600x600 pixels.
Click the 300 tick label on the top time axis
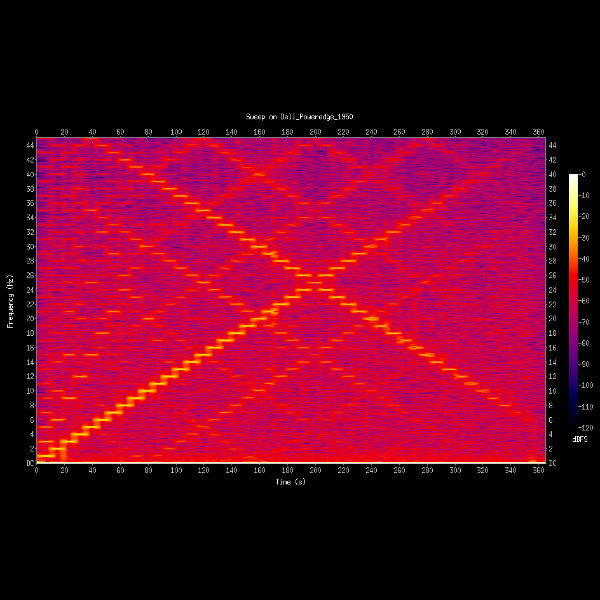[455, 132]
